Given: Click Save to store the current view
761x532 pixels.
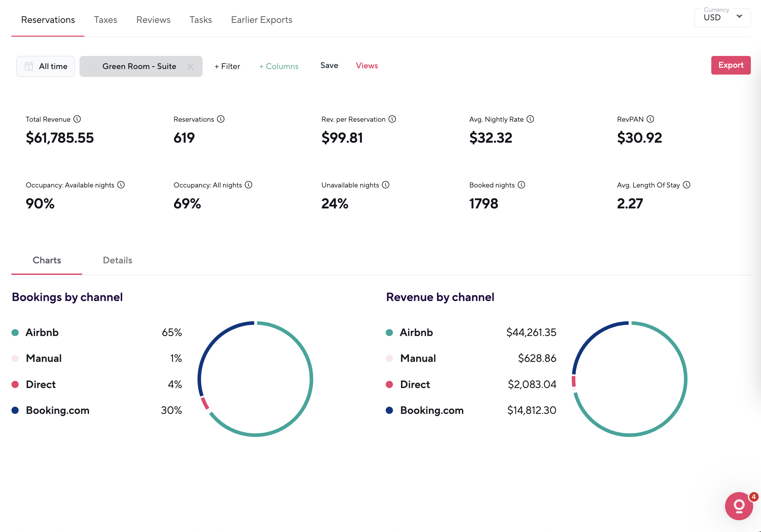Looking at the screenshot, I should click(x=329, y=65).
